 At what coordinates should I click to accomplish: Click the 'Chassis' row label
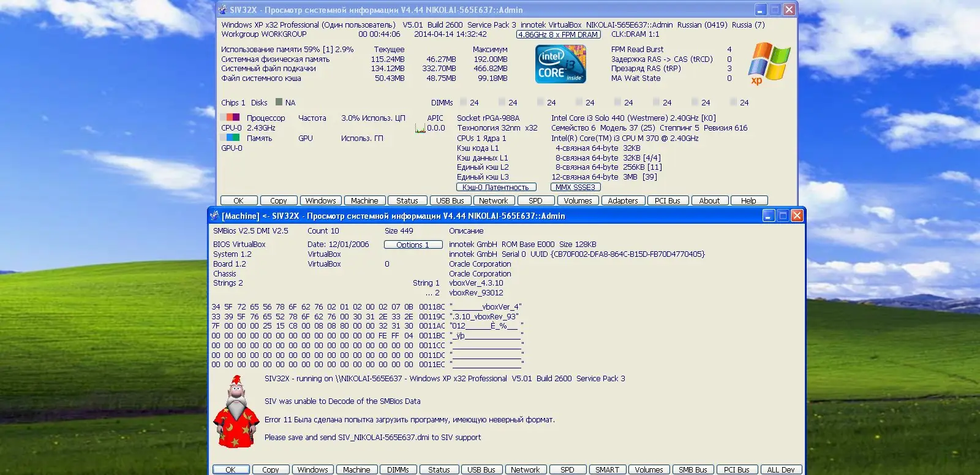pos(225,274)
